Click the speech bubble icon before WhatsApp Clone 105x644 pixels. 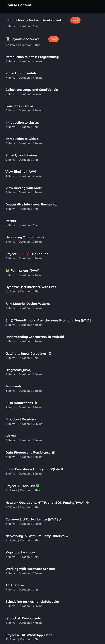pyautogui.click(x=23, y=635)
